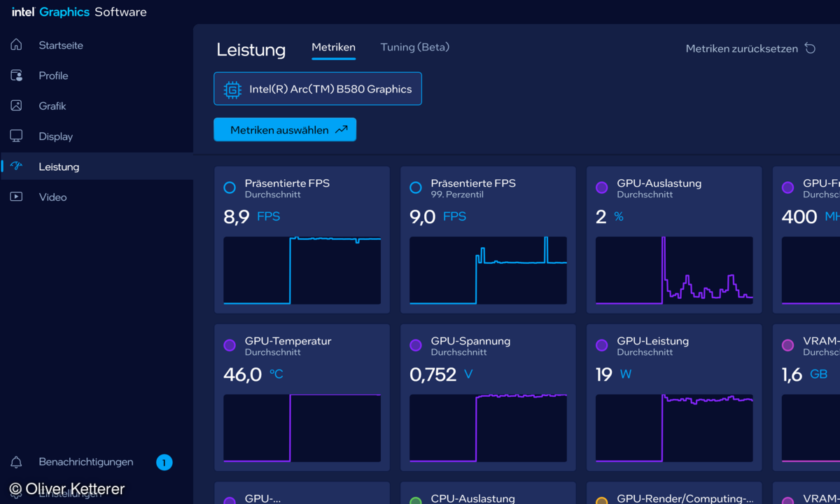
Task: Open the Startseite home icon
Action: tap(16, 45)
